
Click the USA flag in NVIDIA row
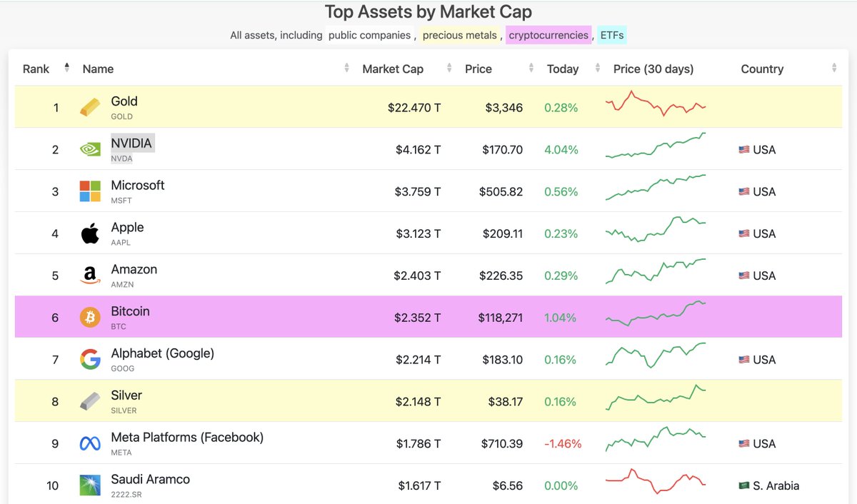744,150
